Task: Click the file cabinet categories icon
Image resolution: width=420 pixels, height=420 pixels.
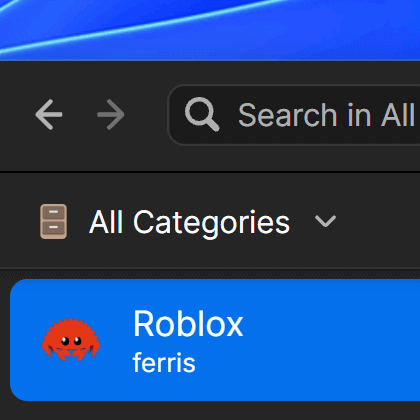Action: click(x=53, y=221)
